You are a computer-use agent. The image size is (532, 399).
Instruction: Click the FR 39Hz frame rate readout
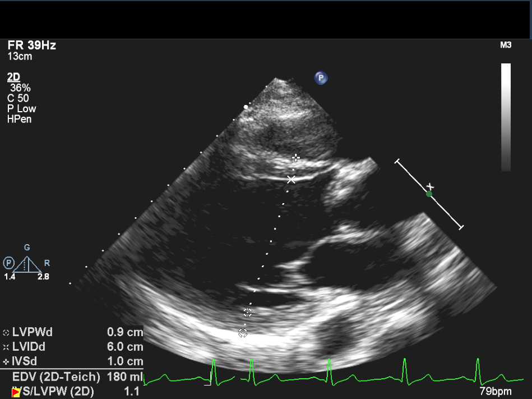pos(32,45)
